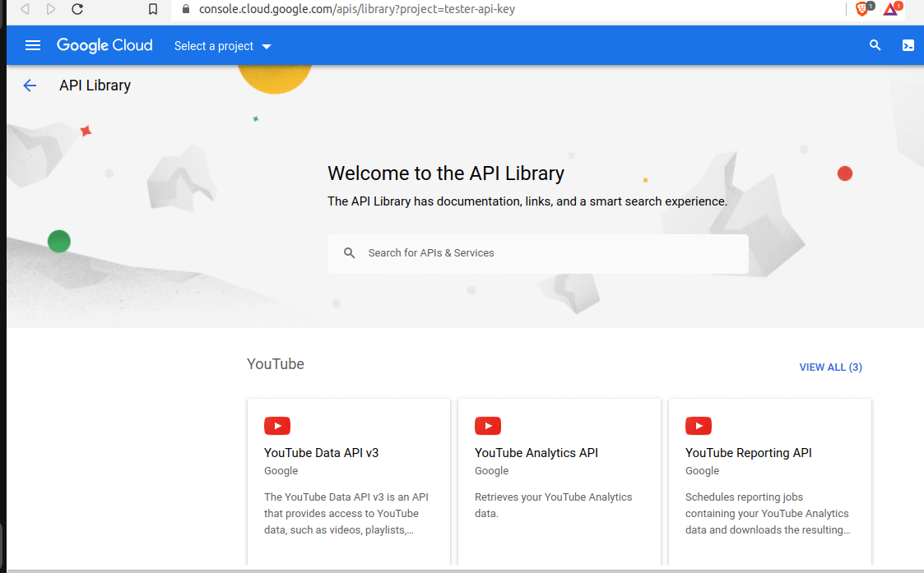Open the YouTube Data API v3 title
This screenshot has width=924, height=573.
(321, 453)
